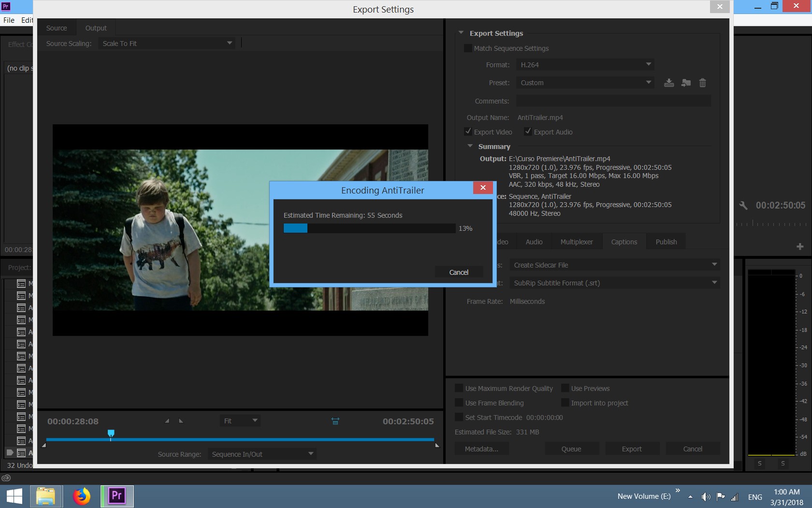Viewport: 812px width, 508px height.
Task: Open the Audio tab
Action: (x=534, y=242)
